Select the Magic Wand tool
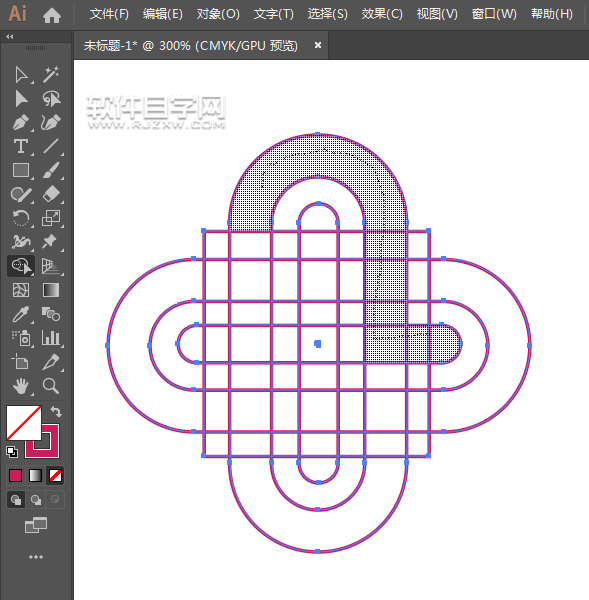Image resolution: width=589 pixels, height=600 pixels. (x=51, y=75)
